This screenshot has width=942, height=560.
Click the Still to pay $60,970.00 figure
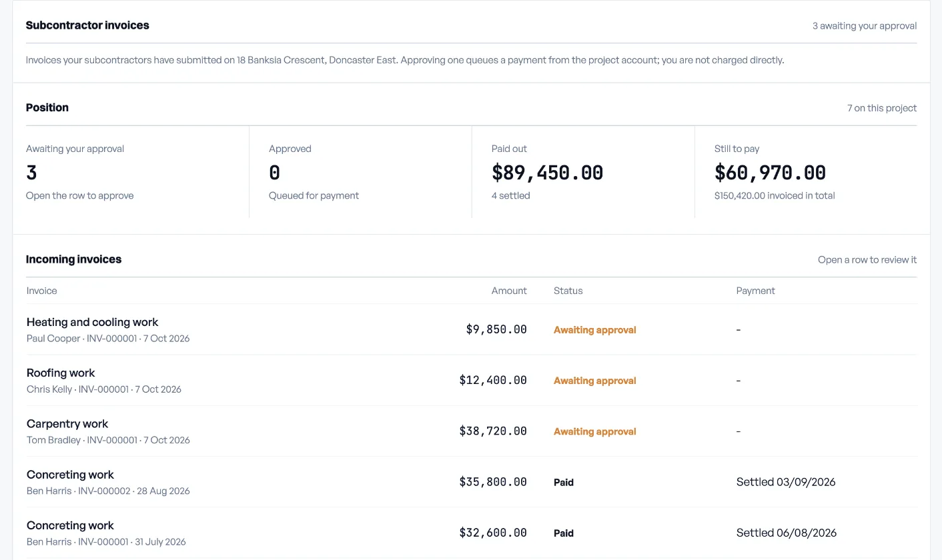point(770,173)
